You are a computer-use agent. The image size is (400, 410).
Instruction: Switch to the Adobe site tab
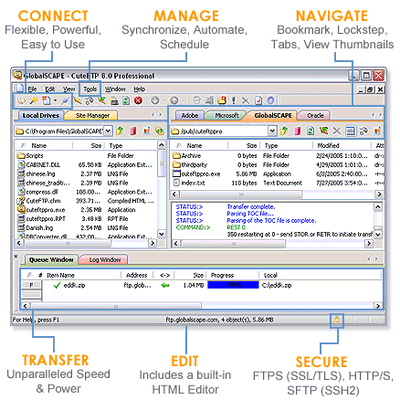189,115
